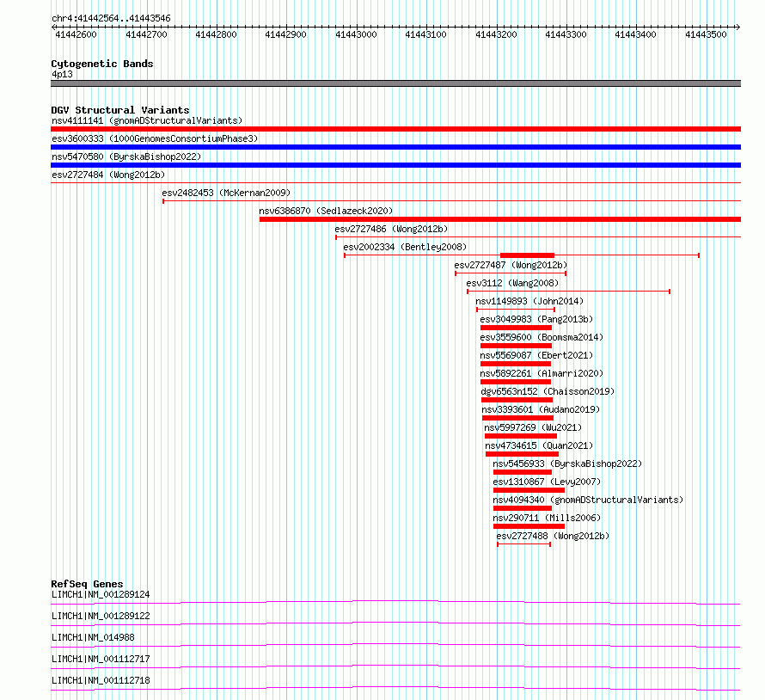Select nsv5569087 Ebert2021 variant label
This screenshot has width=765, height=700.
coord(536,355)
